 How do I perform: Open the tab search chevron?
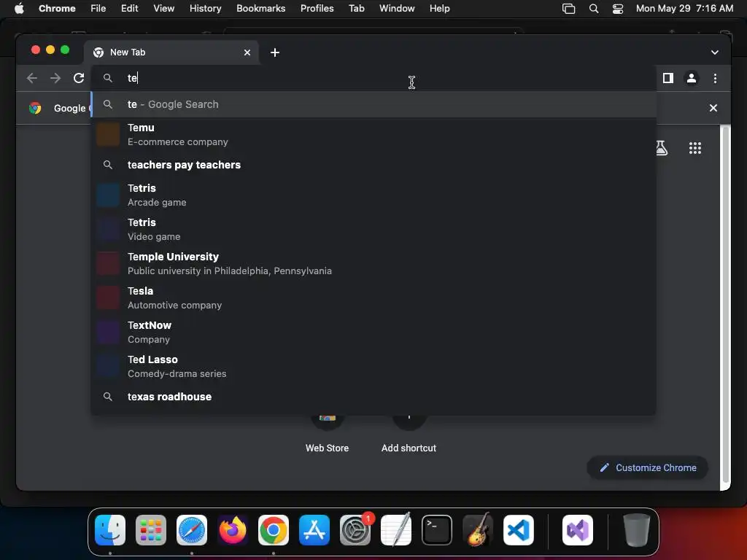coord(715,52)
